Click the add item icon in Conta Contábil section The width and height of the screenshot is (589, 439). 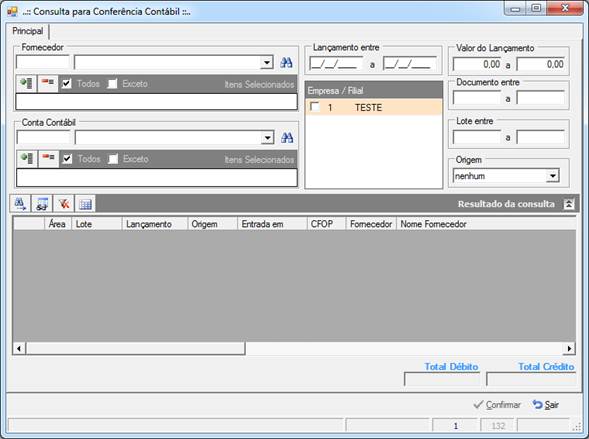[x=27, y=158]
